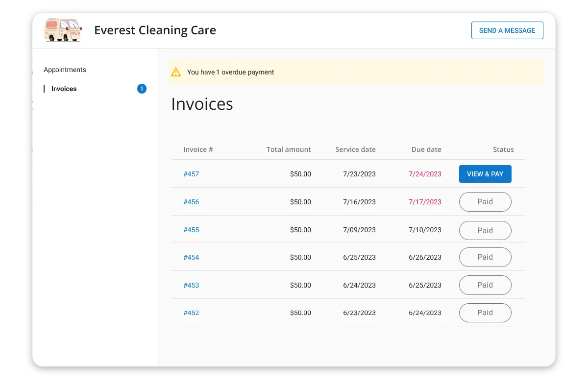Select Invoices in the sidebar
Image resolution: width=588 pixels, height=389 pixels.
click(x=64, y=89)
